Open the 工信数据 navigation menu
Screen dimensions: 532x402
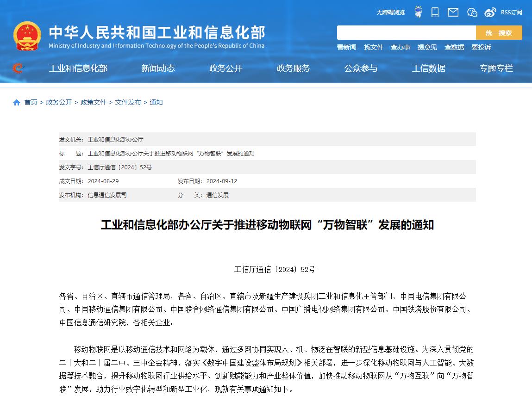click(x=429, y=68)
